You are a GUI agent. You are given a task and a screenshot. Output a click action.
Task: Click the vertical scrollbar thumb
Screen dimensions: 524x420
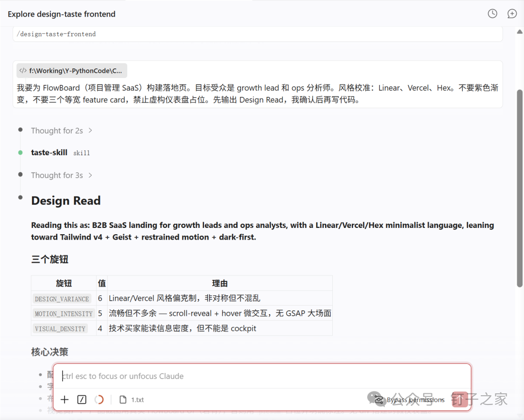click(520, 188)
